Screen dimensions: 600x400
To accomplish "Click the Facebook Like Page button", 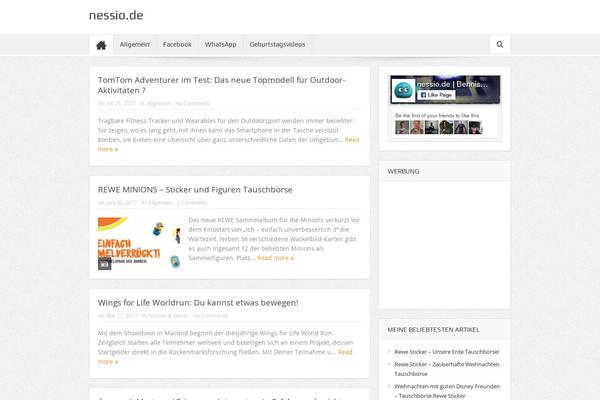I will coord(436,95).
